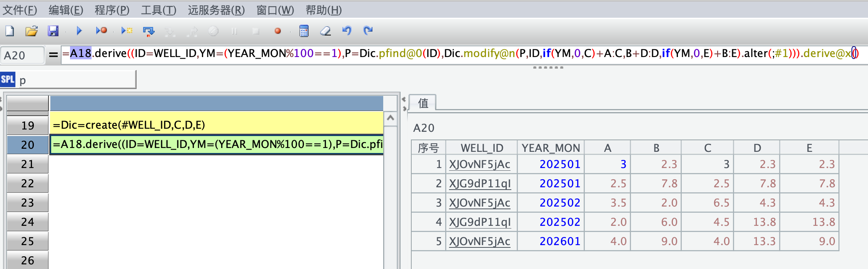The width and height of the screenshot is (868, 269).
Task: Click the run-to-cursor icon
Action: coord(127,31)
